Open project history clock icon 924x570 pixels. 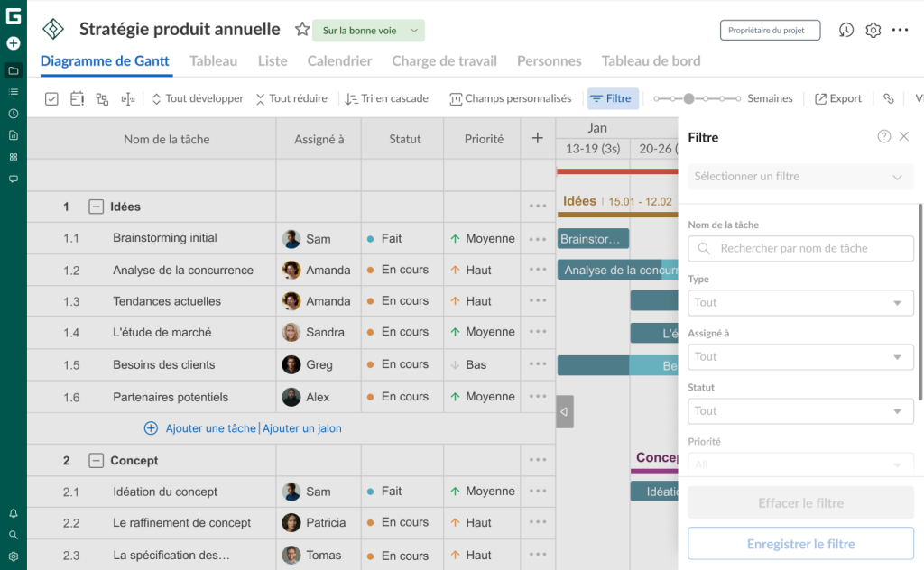(x=846, y=30)
